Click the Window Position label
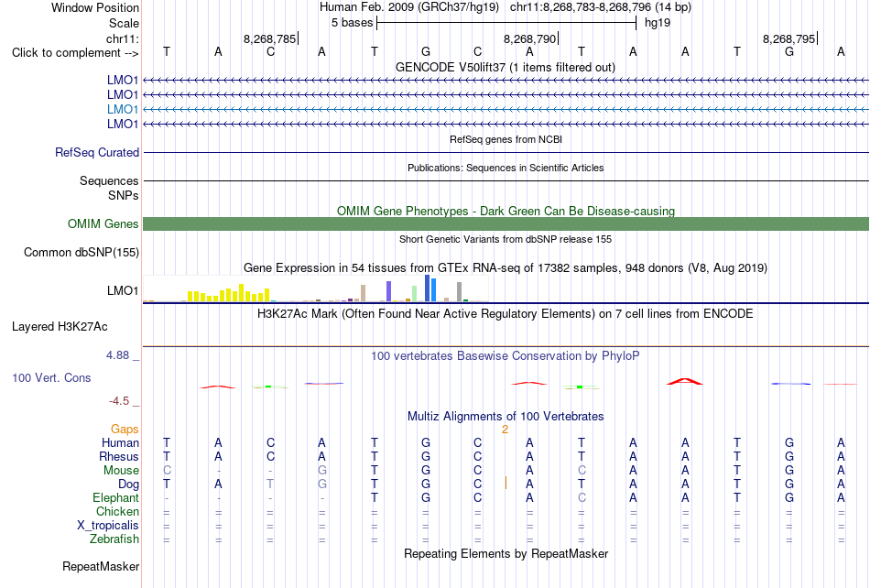Image resolution: width=870 pixels, height=588 pixels. pos(95,7)
